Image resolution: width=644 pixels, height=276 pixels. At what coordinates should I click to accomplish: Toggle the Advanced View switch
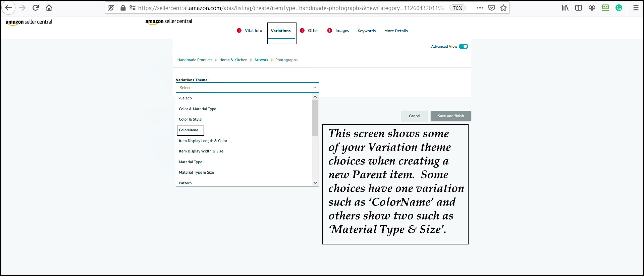[463, 46]
